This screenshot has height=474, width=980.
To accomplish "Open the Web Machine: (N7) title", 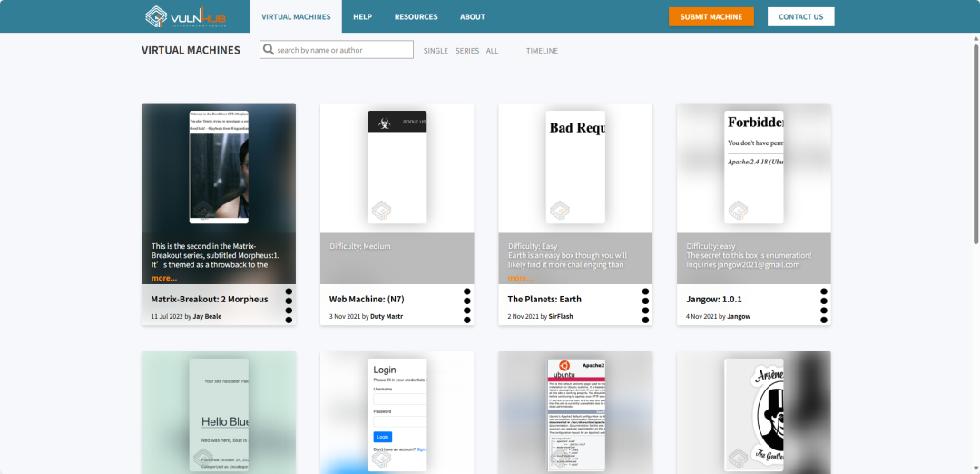I will (367, 299).
